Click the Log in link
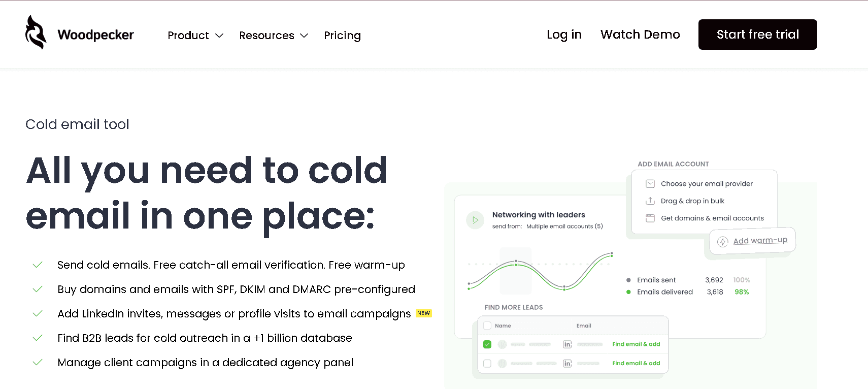This screenshot has width=868, height=389. tap(564, 35)
